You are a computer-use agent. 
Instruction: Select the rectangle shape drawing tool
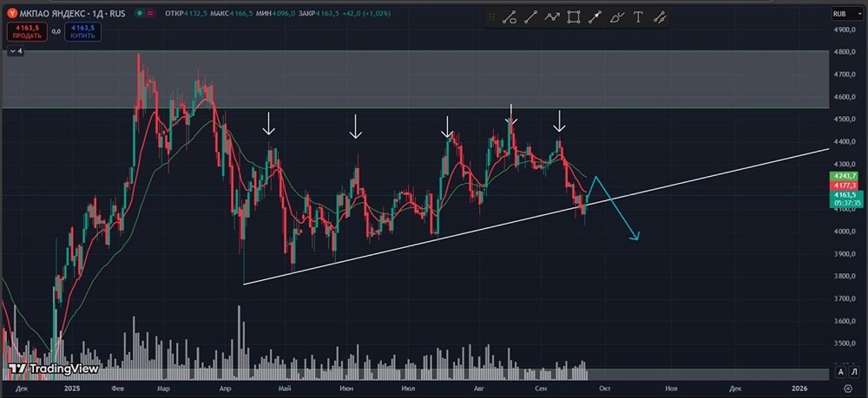(x=574, y=17)
